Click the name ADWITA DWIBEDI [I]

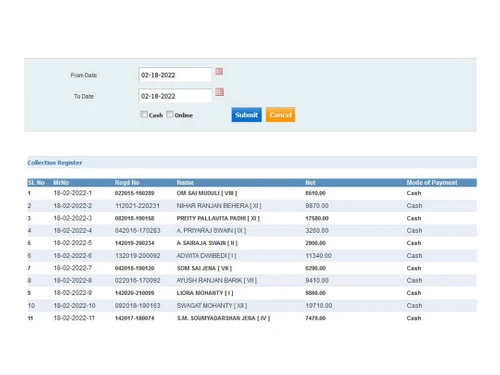click(206, 256)
